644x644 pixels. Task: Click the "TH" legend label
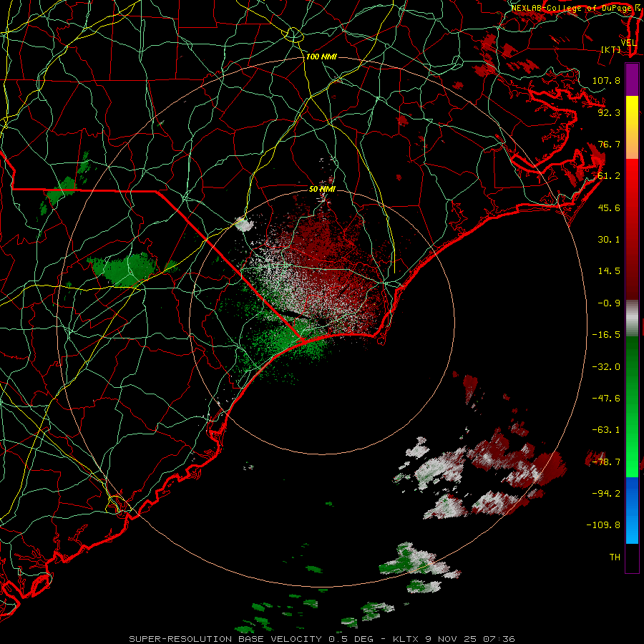pos(615,557)
